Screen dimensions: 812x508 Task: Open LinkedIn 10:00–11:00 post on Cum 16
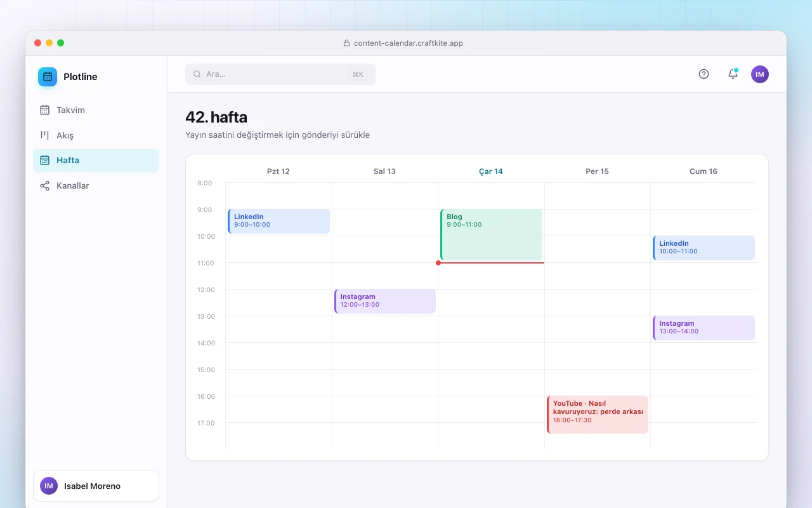(x=704, y=248)
